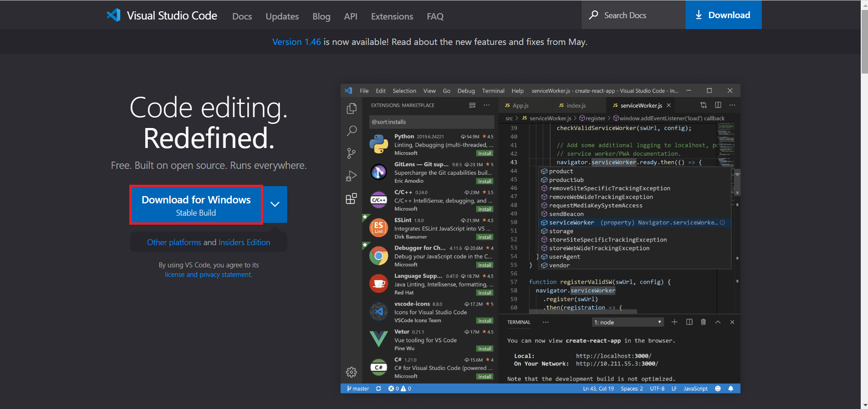Screen dimensions: 868x409
Task: Click the Extensions icon in activity bar
Action: point(351,199)
